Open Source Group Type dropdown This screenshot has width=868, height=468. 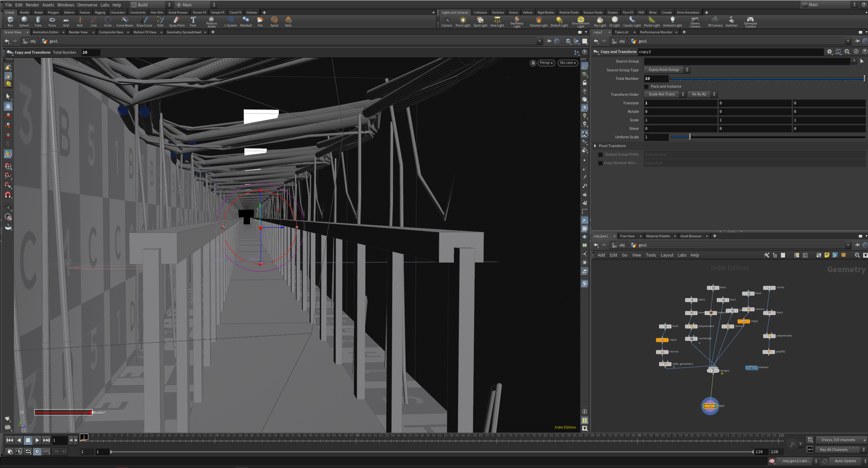(x=667, y=70)
